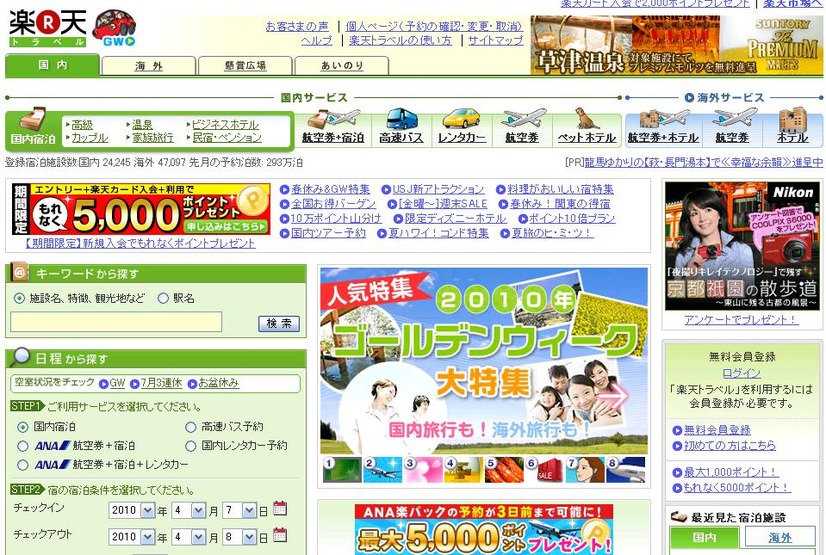Click thumbnail 8 airplane image
Viewport: 826px width, 555px height.
[x=626, y=470]
